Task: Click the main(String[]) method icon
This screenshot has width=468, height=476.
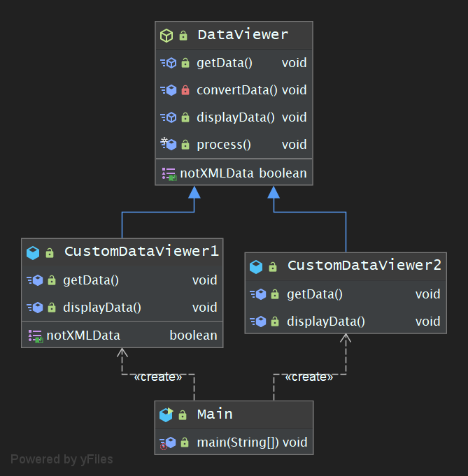Action: tap(169, 442)
